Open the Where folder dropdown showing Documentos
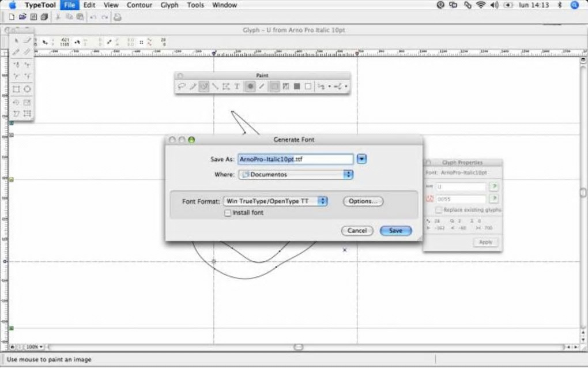The height and width of the screenshot is (368, 588). coord(296,174)
